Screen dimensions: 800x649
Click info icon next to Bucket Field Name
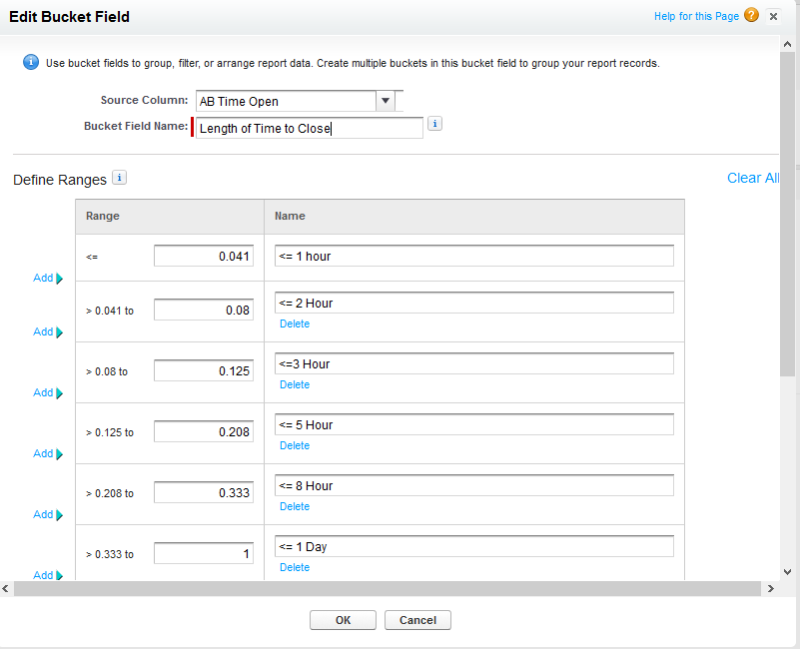click(435, 124)
